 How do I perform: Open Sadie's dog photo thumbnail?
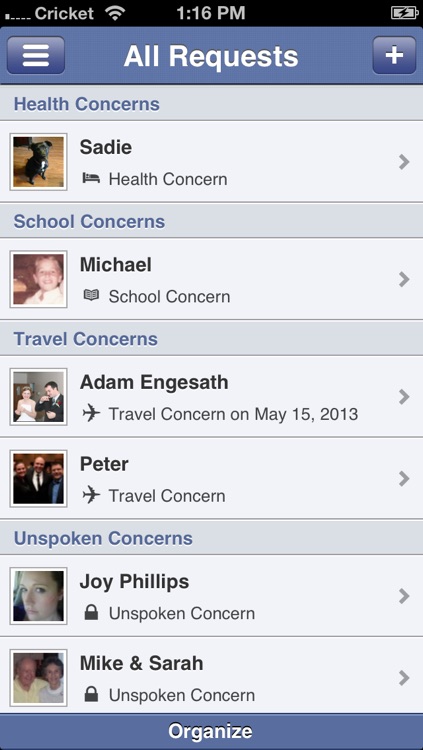38,162
